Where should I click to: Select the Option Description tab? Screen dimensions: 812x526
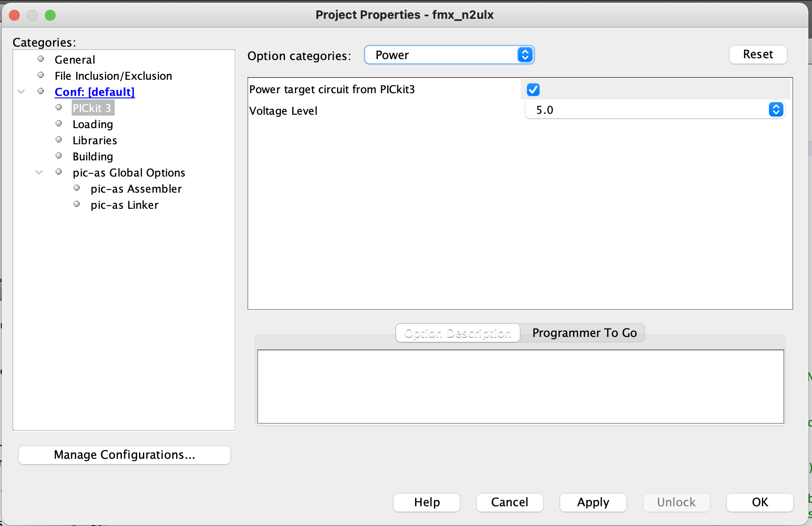point(458,333)
